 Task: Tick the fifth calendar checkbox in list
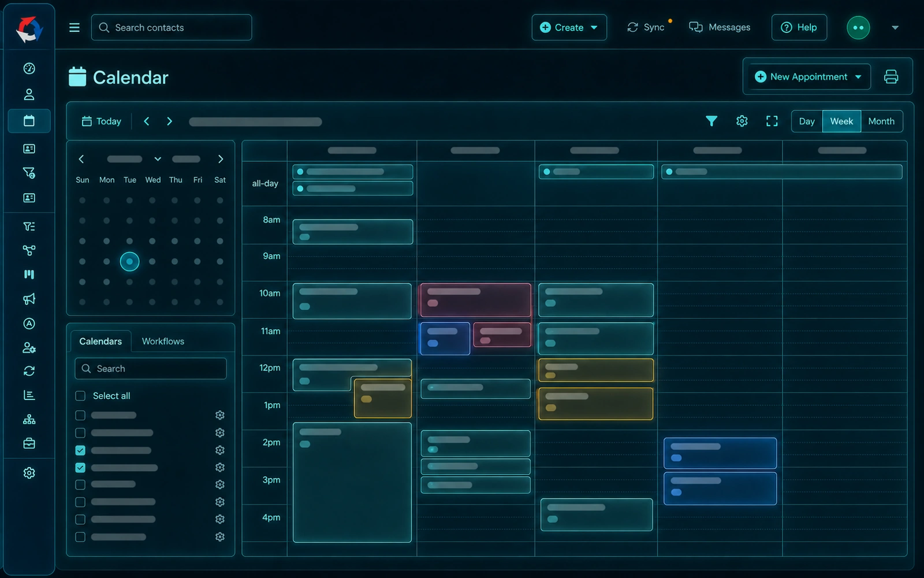pos(80,485)
